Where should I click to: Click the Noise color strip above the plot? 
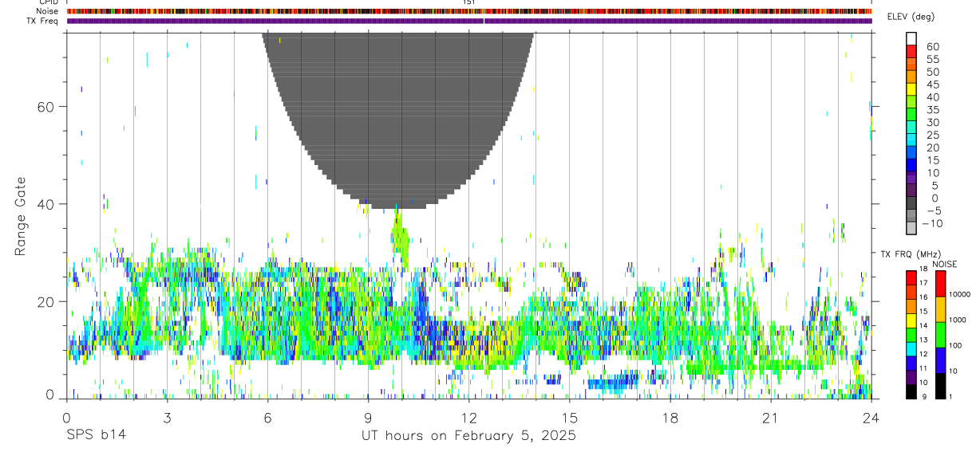(x=469, y=11)
